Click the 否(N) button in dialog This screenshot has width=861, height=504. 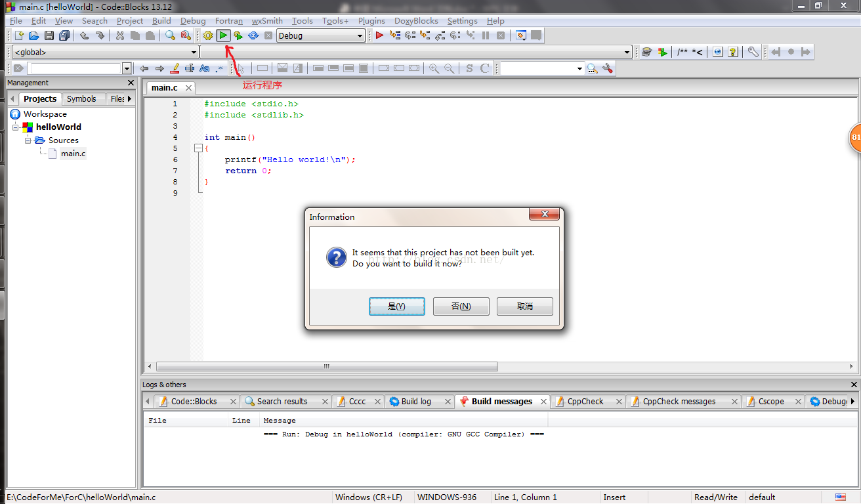click(x=461, y=306)
